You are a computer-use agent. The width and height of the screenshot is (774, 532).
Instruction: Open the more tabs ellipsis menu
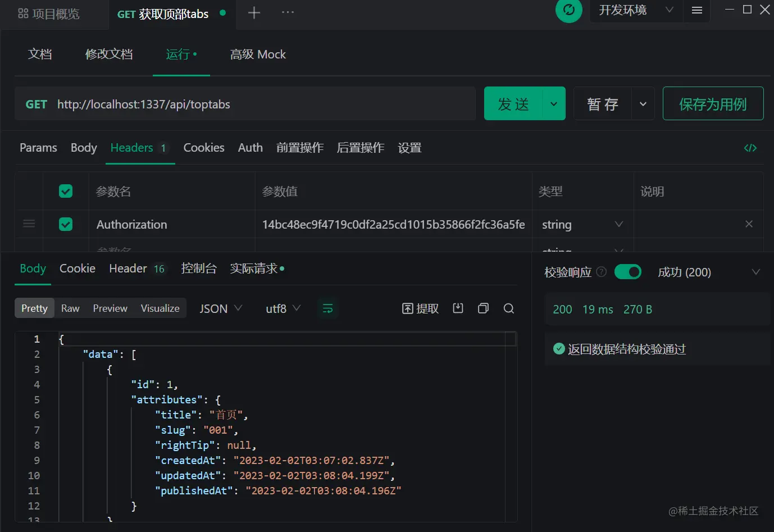pos(288,12)
